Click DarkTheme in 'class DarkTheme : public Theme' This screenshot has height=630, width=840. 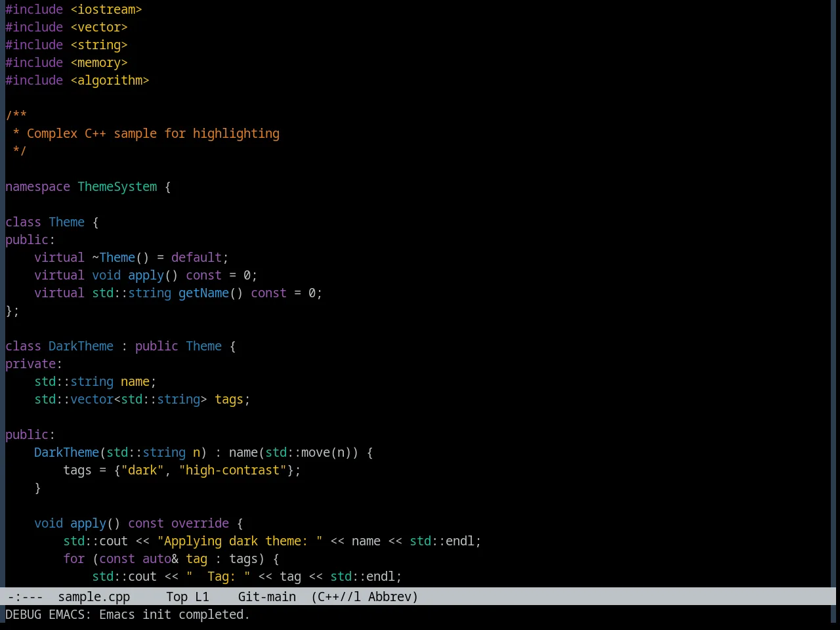81,346
